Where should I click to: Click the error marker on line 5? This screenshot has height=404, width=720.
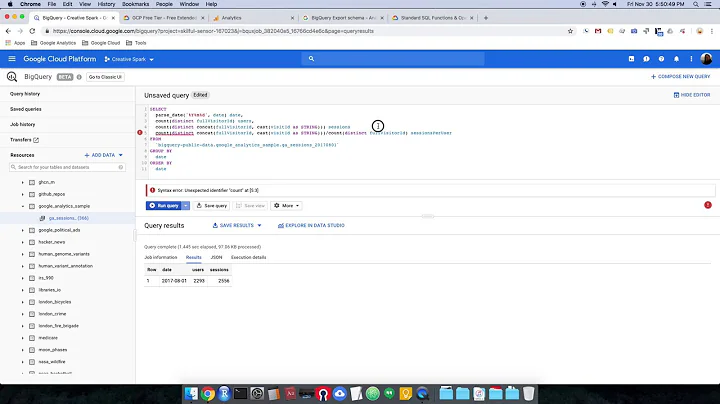(x=140, y=133)
